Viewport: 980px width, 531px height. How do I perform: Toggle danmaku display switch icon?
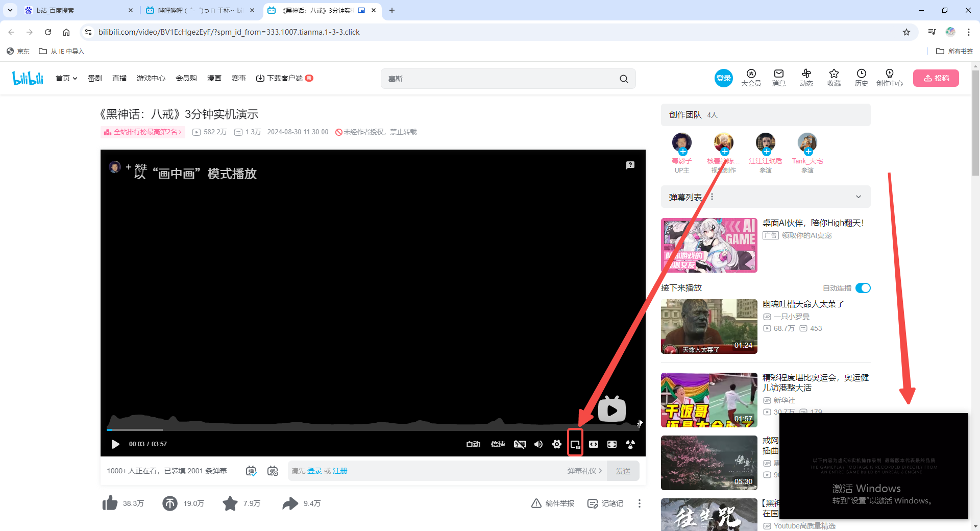[251, 471]
